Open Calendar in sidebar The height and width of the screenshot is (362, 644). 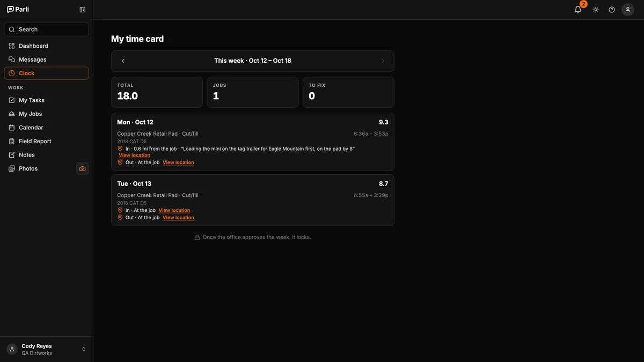coord(46,128)
